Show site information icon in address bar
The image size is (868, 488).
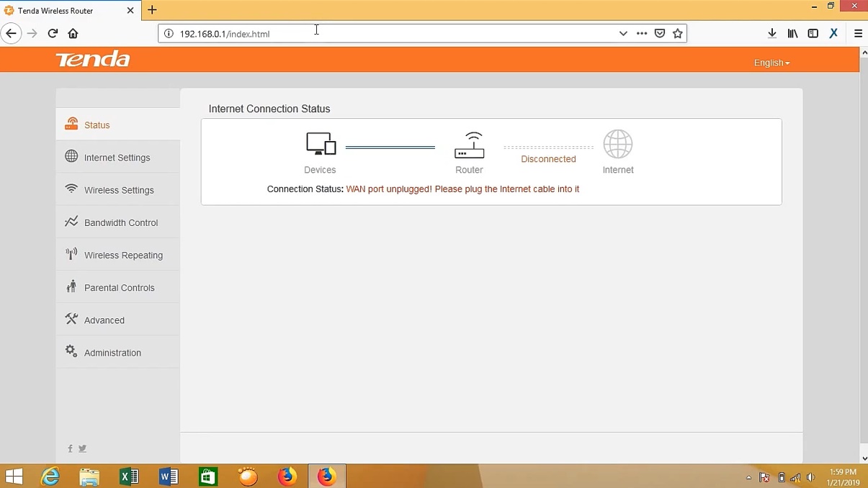[x=169, y=34]
